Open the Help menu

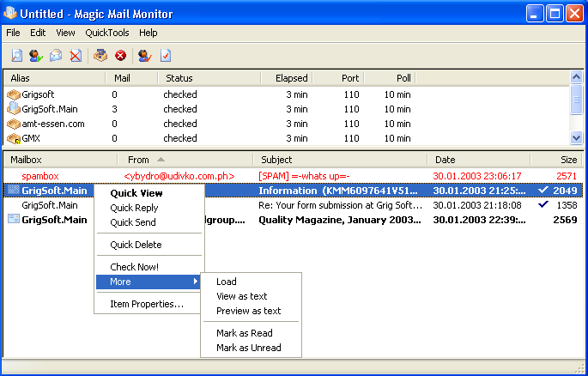(149, 33)
